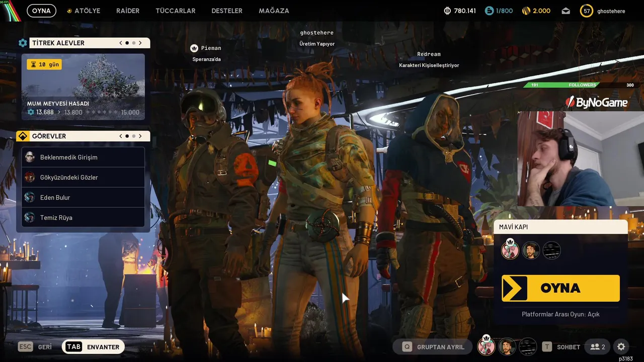Image resolution: width=644 pixels, height=362 pixels.
Task: Open the ghostehere profile name in top bar
Action: pyautogui.click(x=611, y=11)
